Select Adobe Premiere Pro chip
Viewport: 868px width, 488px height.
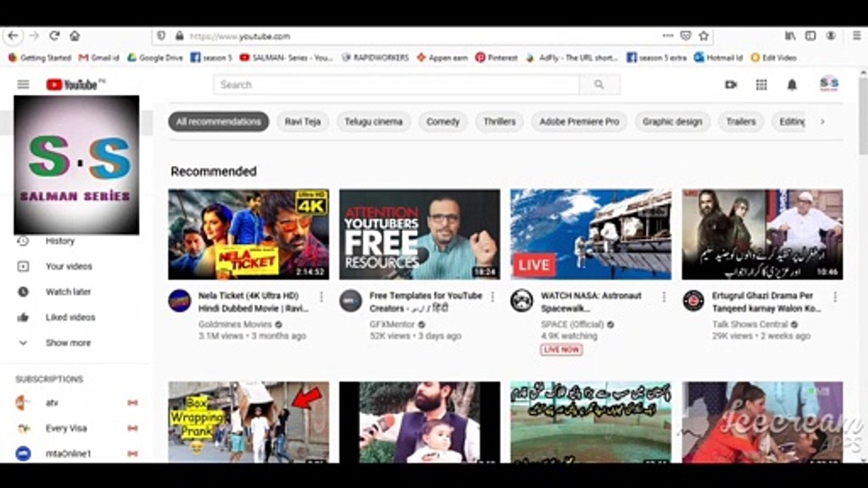click(579, 122)
